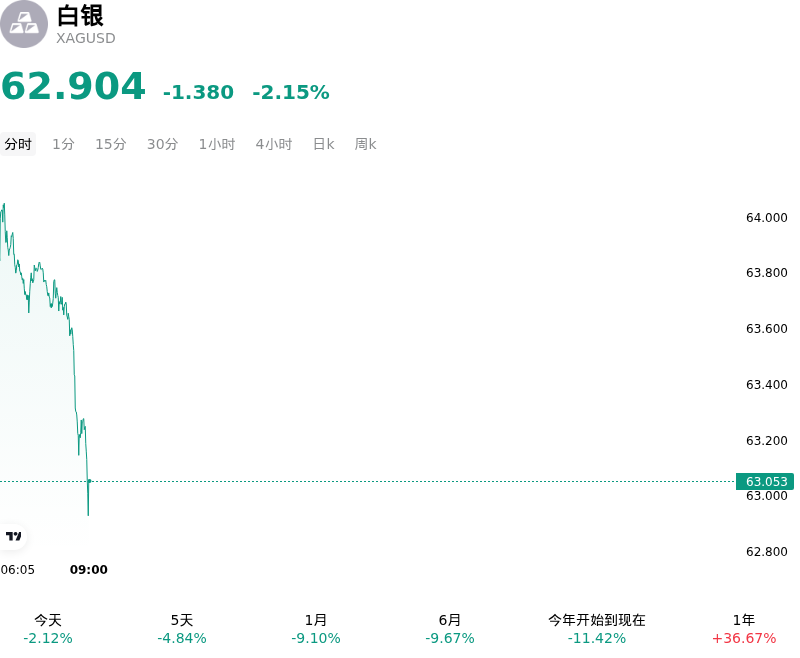800x658 pixels.
Task: Open the 周k weekly chart
Action: (365, 144)
